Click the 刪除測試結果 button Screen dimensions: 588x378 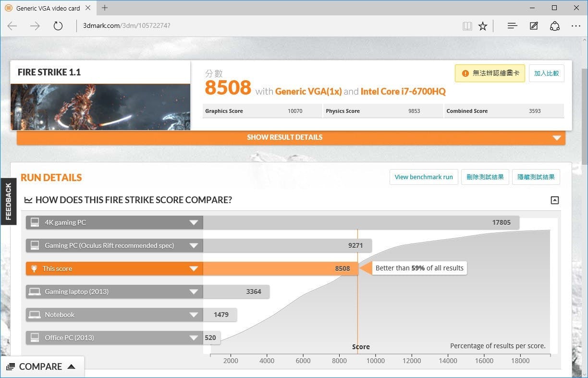point(485,177)
